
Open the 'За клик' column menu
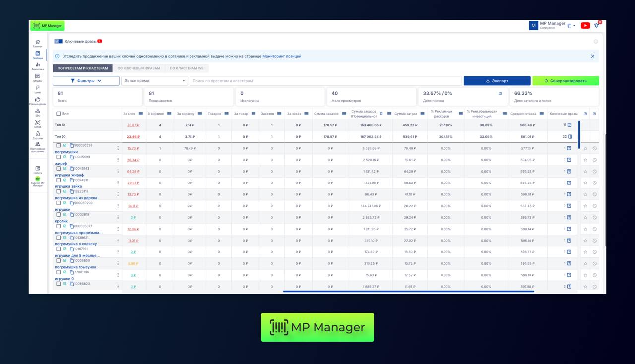pyautogui.click(x=141, y=114)
